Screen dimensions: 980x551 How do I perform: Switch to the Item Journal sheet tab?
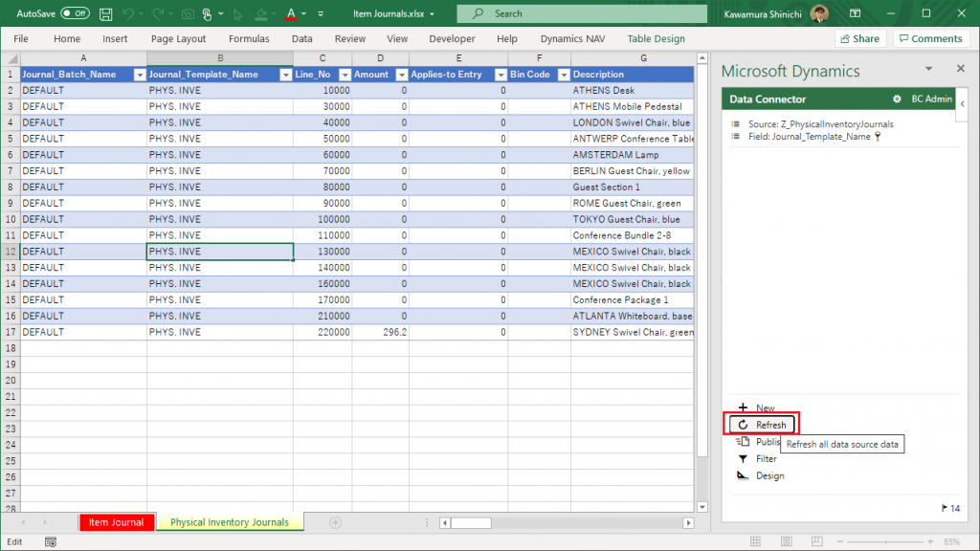pyautogui.click(x=116, y=522)
